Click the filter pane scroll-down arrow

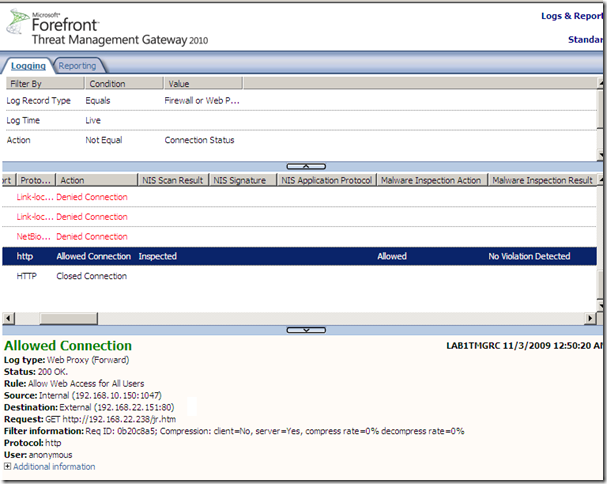click(601, 155)
